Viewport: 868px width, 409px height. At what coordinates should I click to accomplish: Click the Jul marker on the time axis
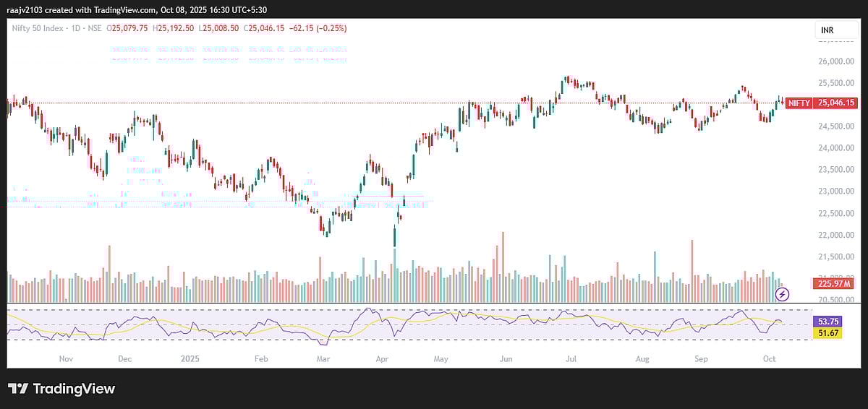pos(571,358)
